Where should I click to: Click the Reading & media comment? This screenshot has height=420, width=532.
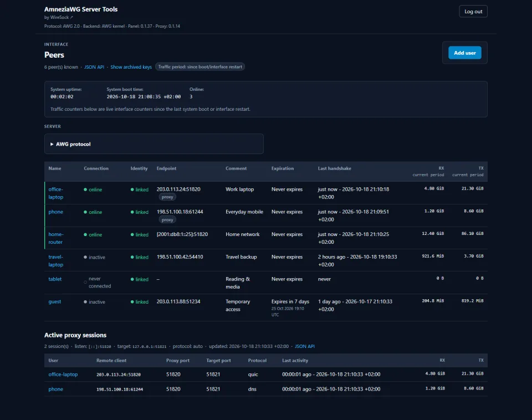[238, 283]
